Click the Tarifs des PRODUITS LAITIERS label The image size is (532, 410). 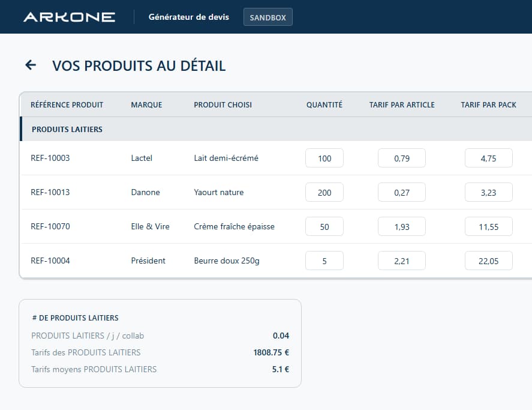pyautogui.click(x=86, y=352)
